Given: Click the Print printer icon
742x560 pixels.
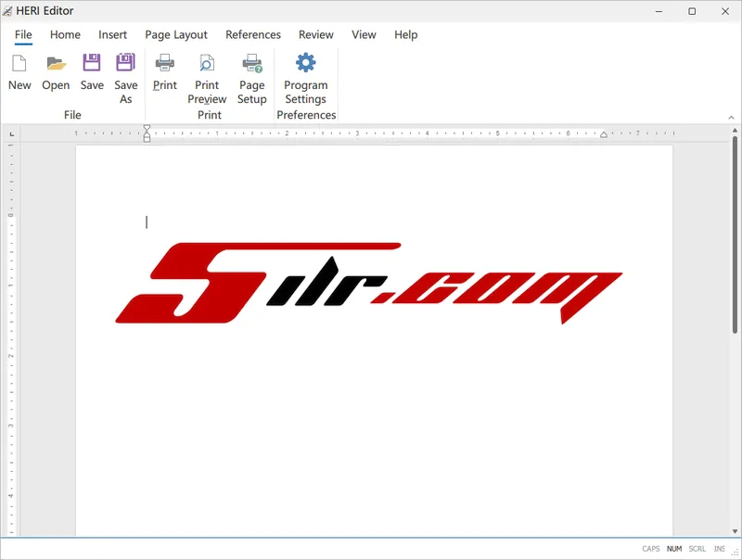Looking at the screenshot, I should point(165,62).
